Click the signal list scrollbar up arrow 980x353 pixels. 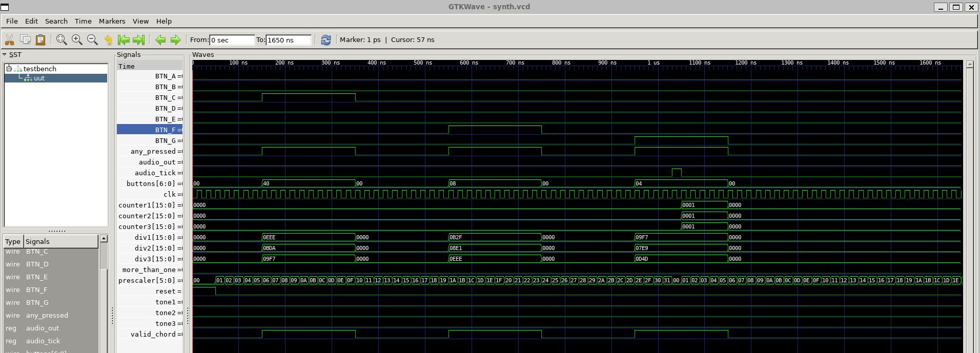pos(104,239)
